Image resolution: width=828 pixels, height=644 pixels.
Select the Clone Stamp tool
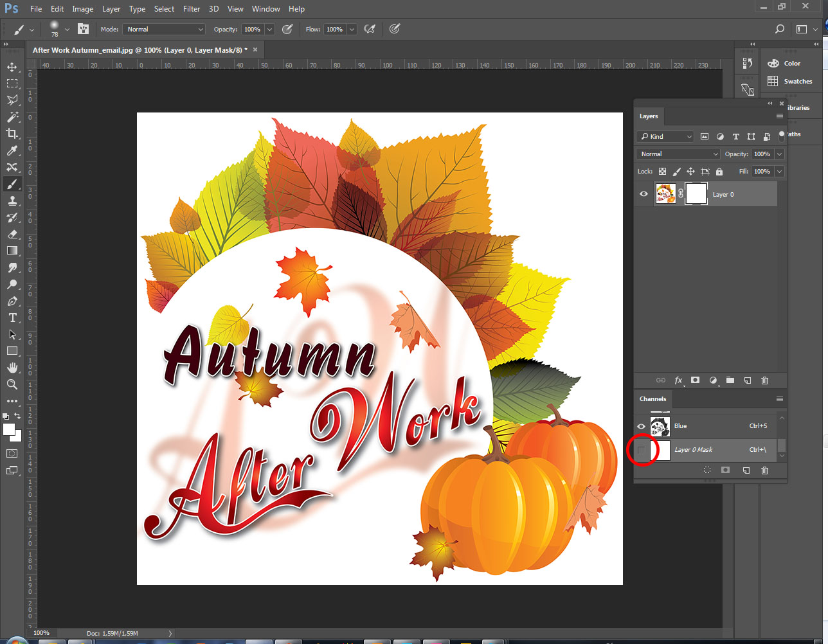[x=12, y=201]
